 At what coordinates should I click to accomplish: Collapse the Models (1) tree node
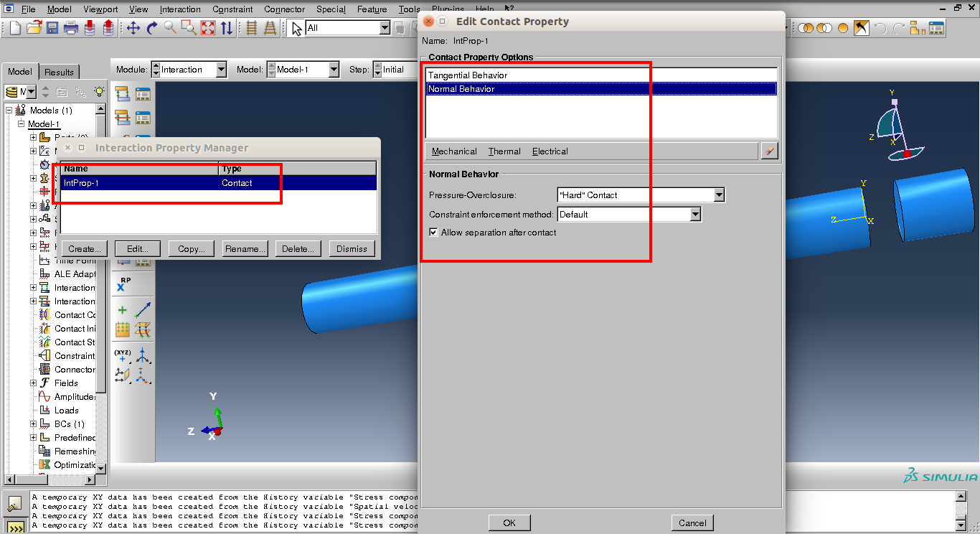tap(9, 111)
